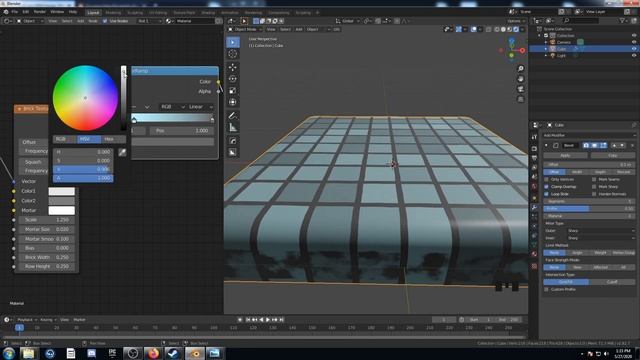Toggle Clamp Overlap checkbox
The height and width of the screenshot is (360, 640).
(x=547, y=187)
